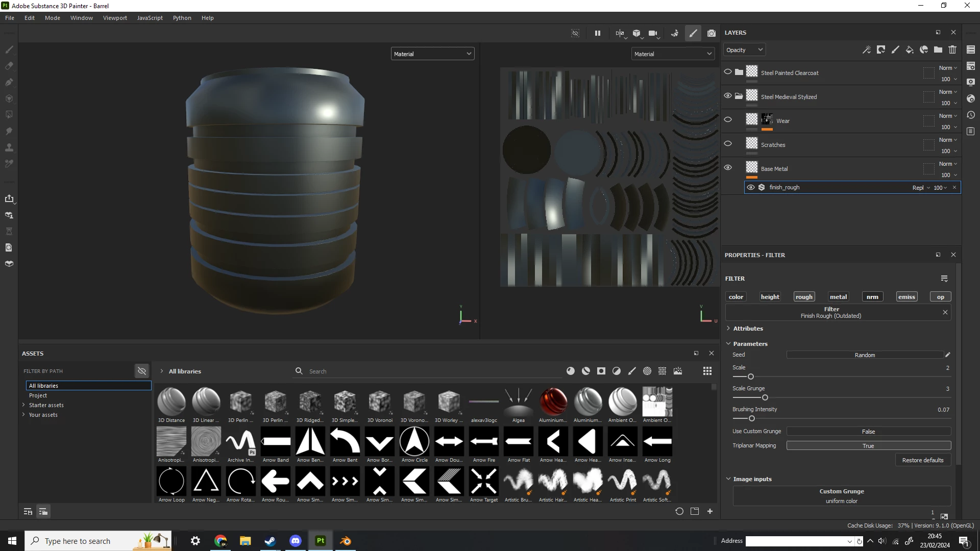980x551 pixels.
Task: Open the Python menu
Action: pyautogui.click(x=182, y=18)
